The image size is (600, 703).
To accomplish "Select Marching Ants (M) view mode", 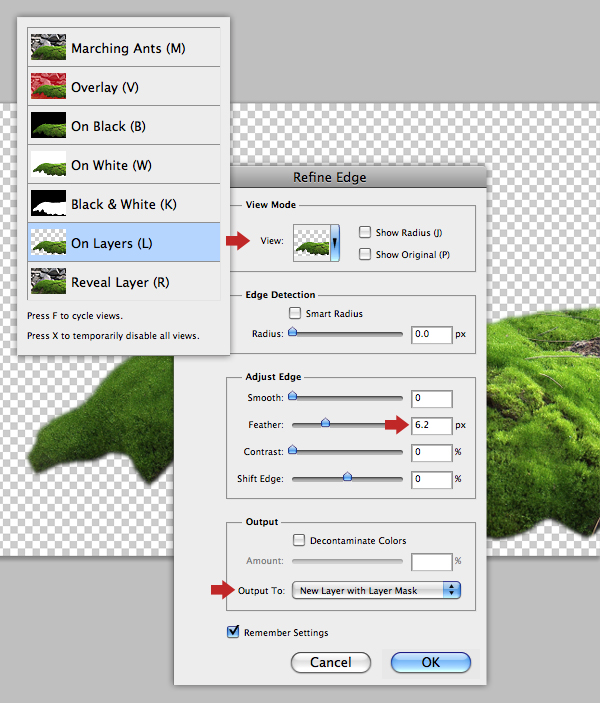I will 124,48.
